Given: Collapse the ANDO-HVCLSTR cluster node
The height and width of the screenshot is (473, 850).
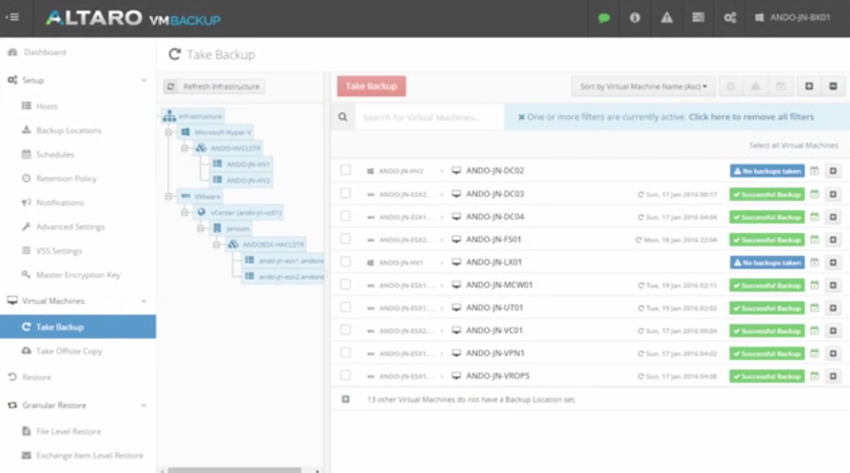Looking at the screenshot, I should [184, 148].
